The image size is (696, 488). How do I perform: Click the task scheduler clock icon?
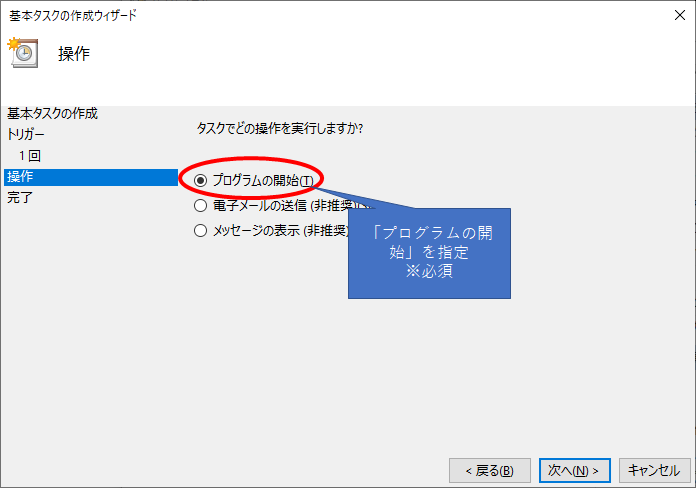(x=23, y=53)
